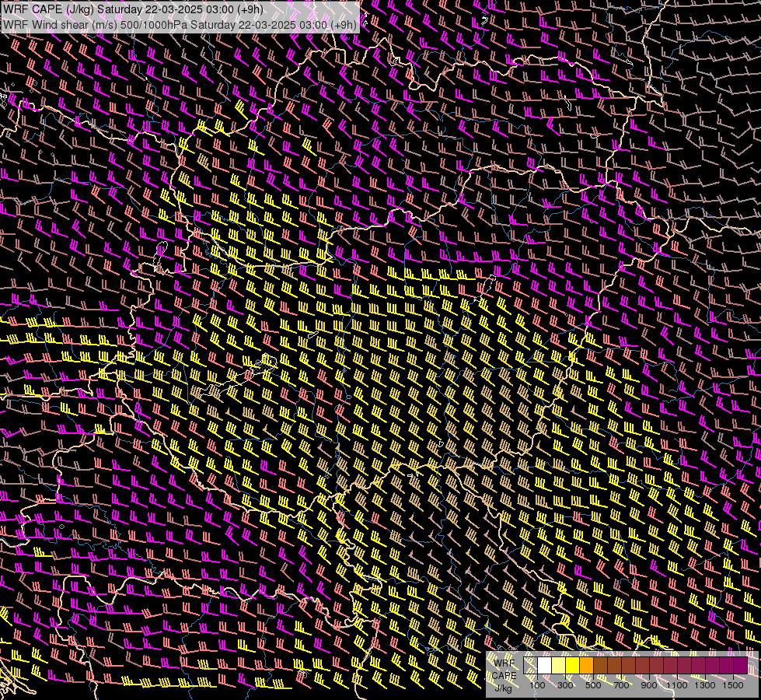
Task: Click the legend value 700
Action: (x=621, y=685)
